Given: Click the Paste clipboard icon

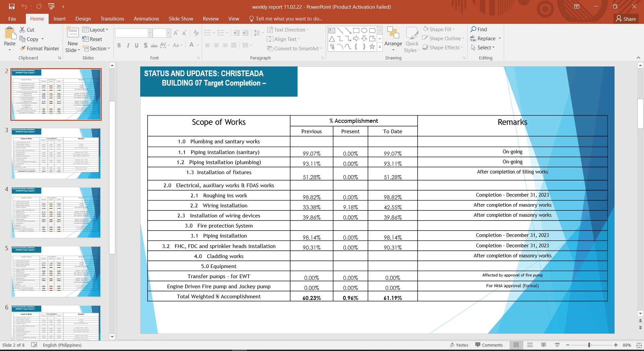Looking at the screenshot, I should click(x=10, y=33).
